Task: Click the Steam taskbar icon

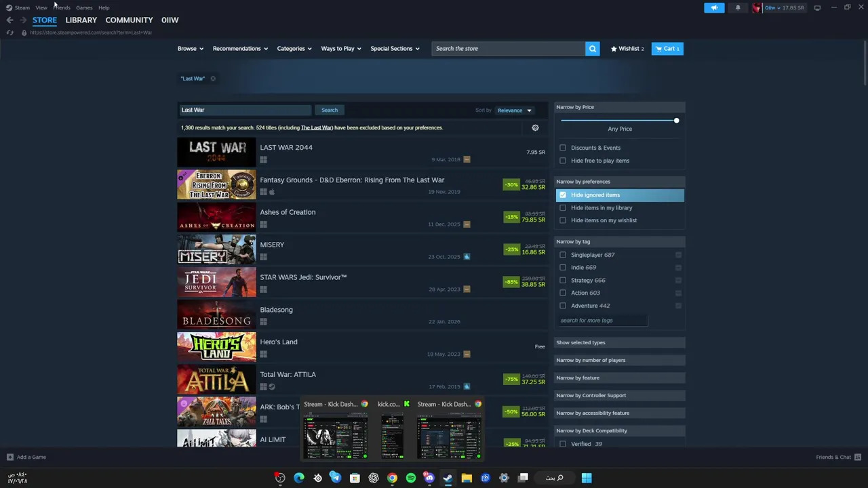Action: pyautogui.click(x=448, y=478)
